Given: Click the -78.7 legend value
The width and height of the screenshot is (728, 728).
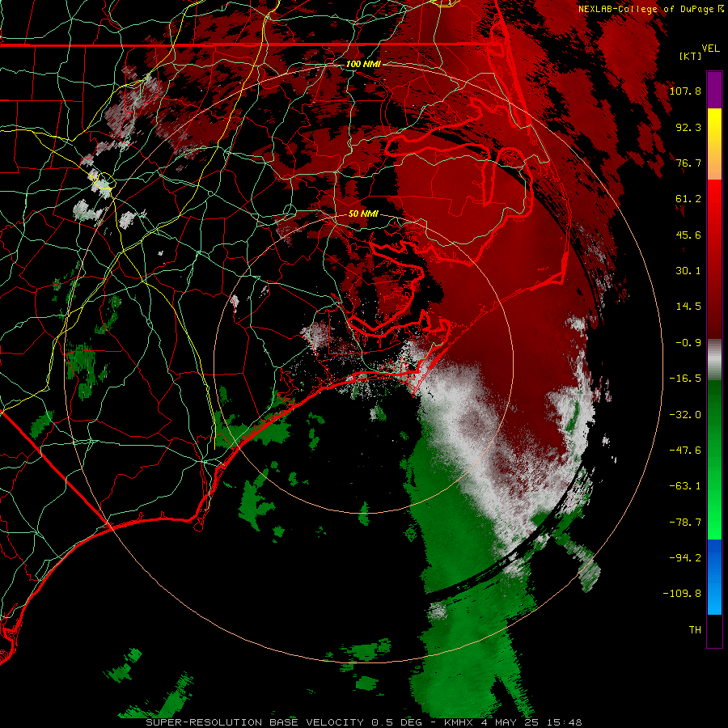Looking at the screenshot, I should (685, 523).
